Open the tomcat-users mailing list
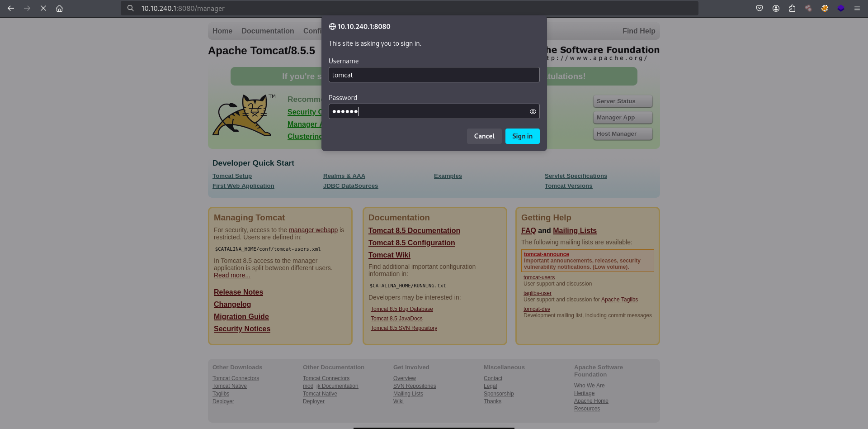 point(539,277)
